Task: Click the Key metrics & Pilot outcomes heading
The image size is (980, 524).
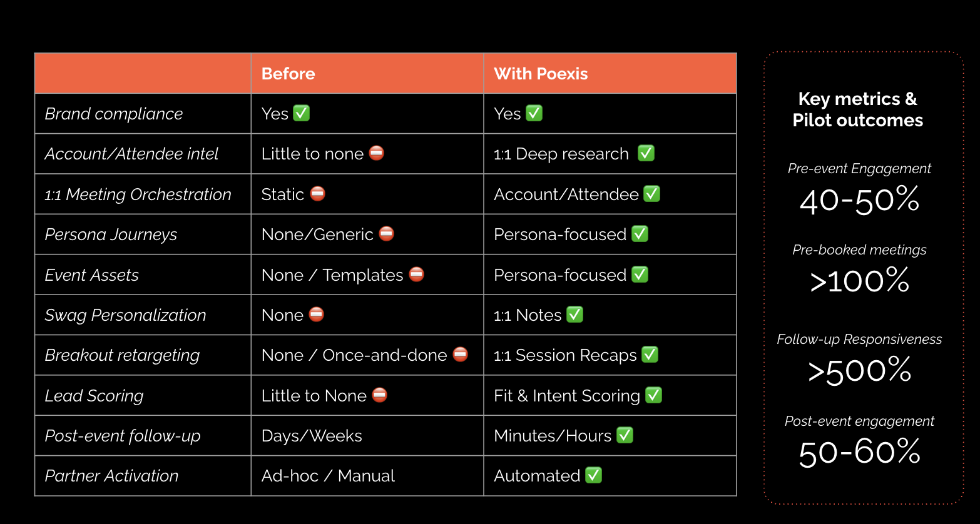Action: click(857, 109)
